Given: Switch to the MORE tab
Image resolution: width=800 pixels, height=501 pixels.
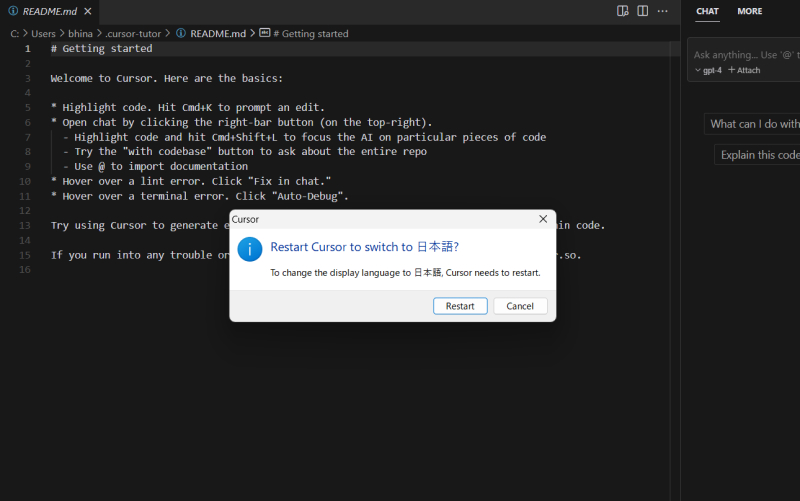Looking at the screenshot, I should click(749, 11).
